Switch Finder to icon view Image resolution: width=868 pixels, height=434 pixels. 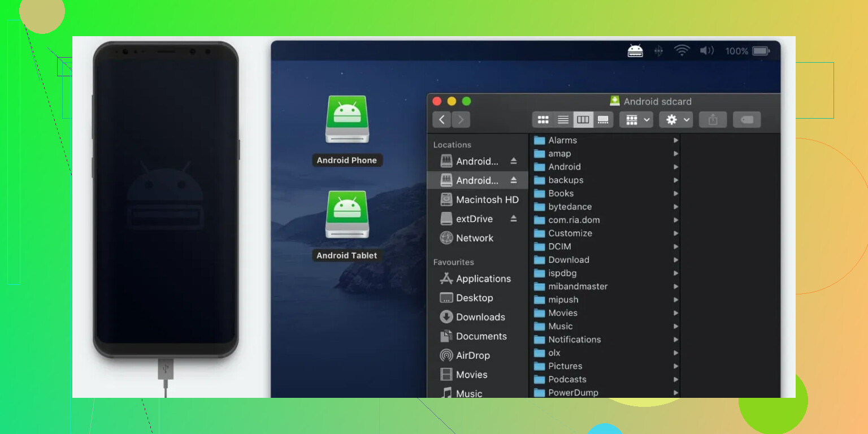(543, 119)
